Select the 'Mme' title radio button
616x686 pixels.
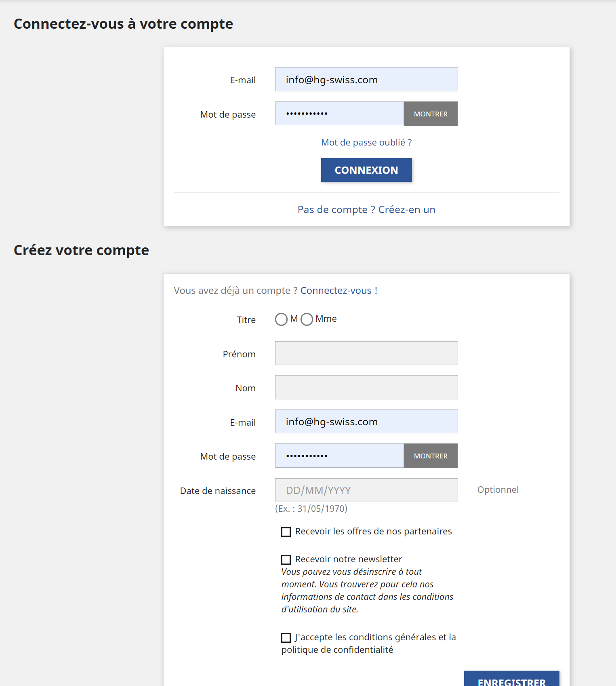(307, 319)
